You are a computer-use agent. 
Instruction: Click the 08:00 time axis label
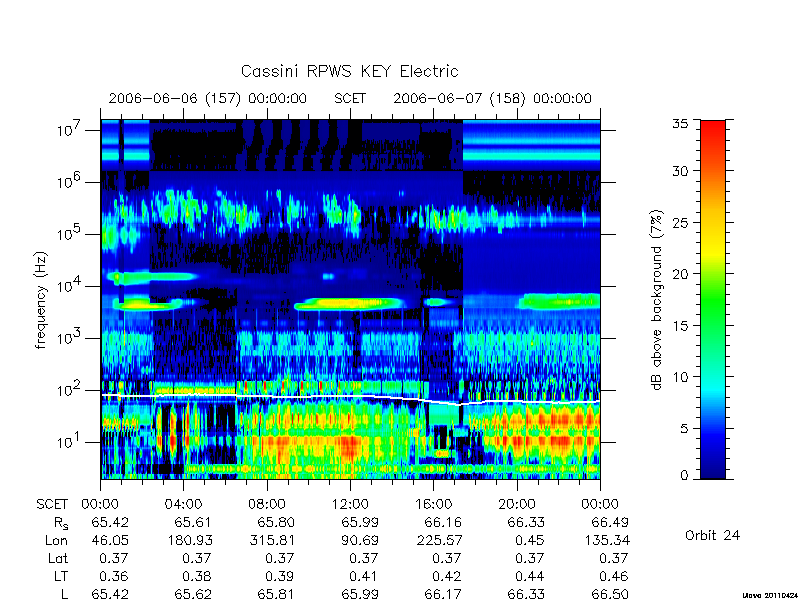(x=267, y=504)
